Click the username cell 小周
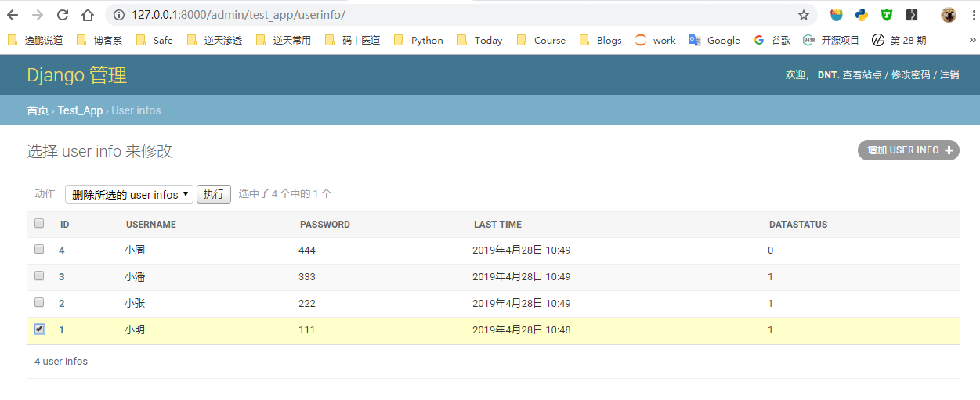The height and width of the screenshot is (400, 980). [x=135, y=250]
